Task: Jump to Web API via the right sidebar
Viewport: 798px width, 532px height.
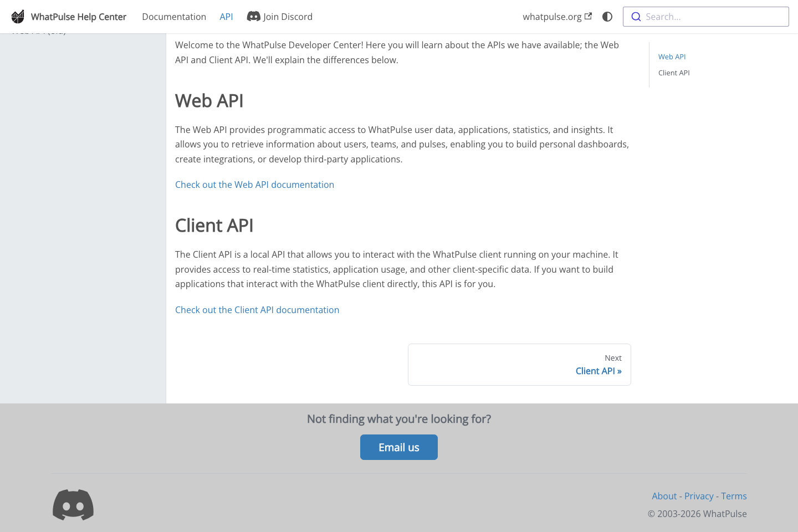Action: (672, 57)
